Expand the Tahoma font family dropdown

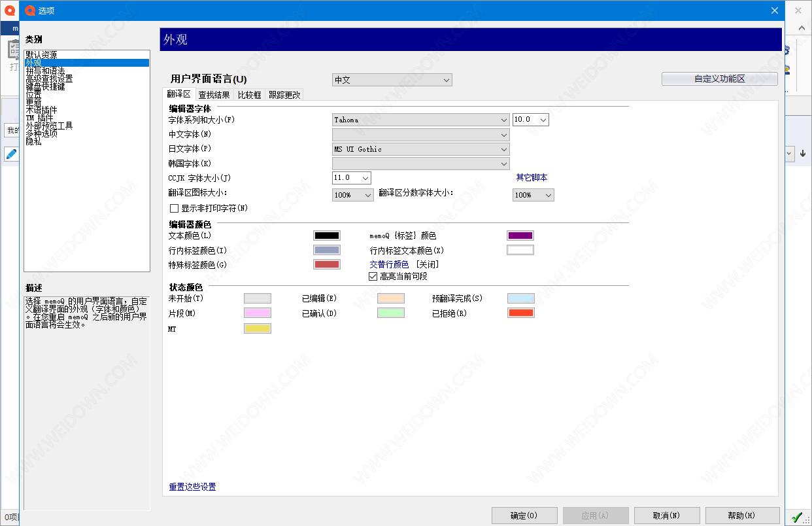point(420,120)
